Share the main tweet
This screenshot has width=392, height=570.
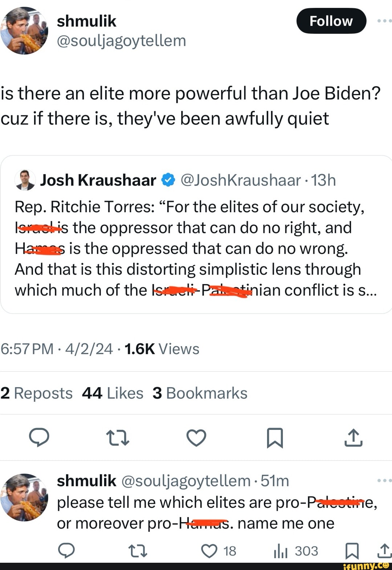(353, 437)
